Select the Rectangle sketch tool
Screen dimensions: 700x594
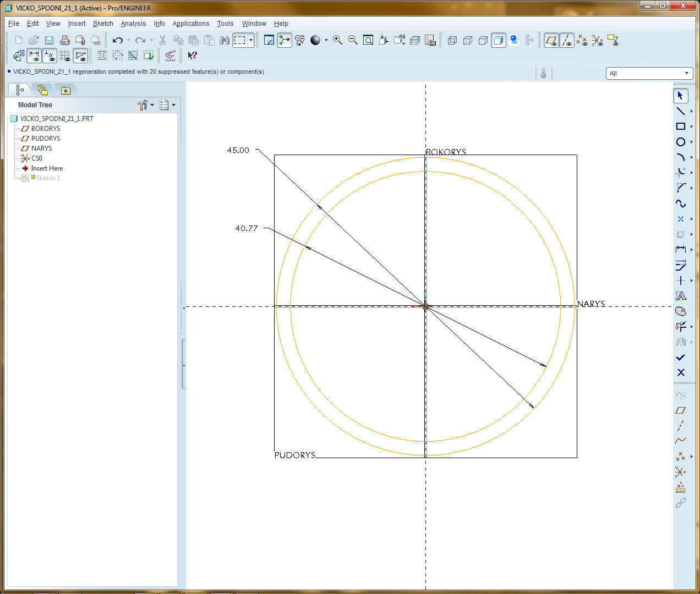click(x=681, y=127)
